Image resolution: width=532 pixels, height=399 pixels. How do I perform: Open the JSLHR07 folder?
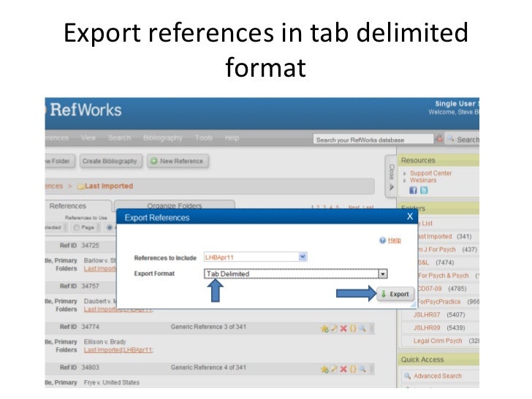pyautogui.click(x=427, y=315)
